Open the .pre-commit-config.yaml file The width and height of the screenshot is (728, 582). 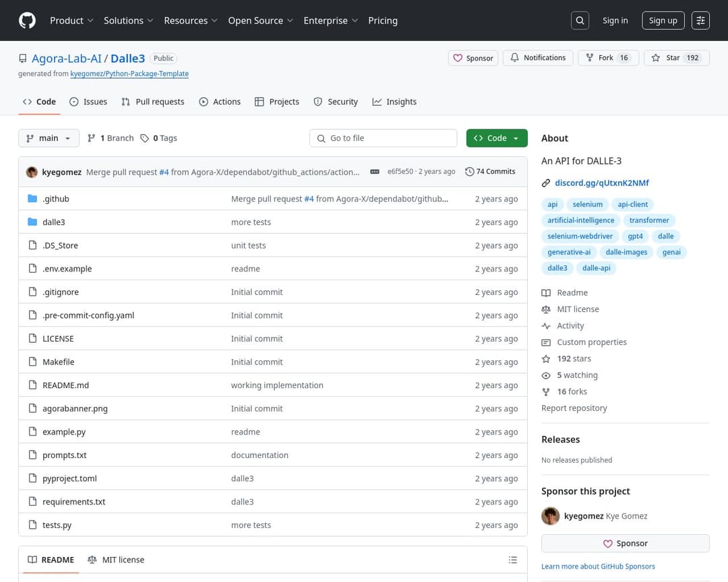point(88,315)
